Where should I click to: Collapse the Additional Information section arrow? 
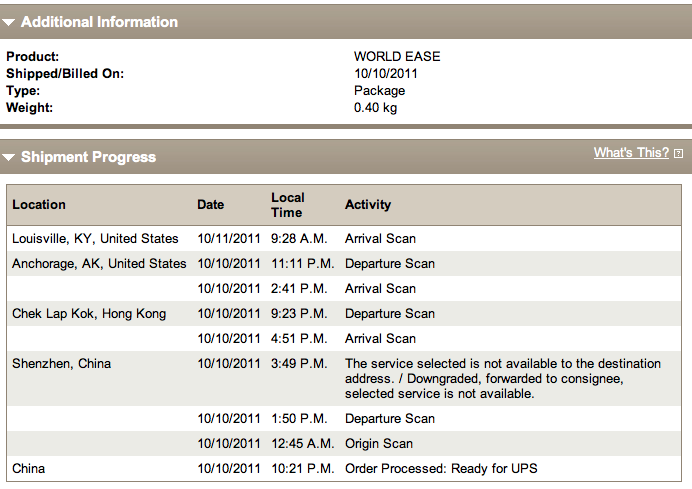pyautogui.click(x=8, y=22)
